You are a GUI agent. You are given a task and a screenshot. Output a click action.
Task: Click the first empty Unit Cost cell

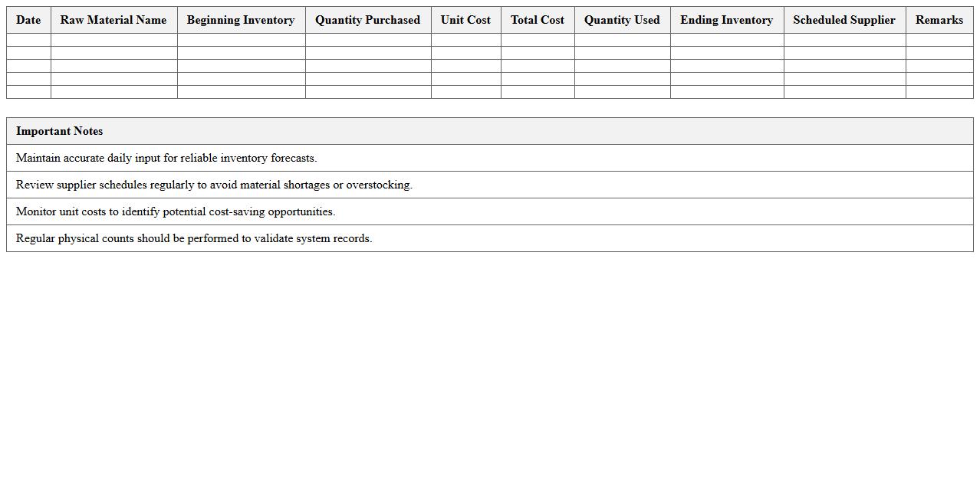[465, 38]
